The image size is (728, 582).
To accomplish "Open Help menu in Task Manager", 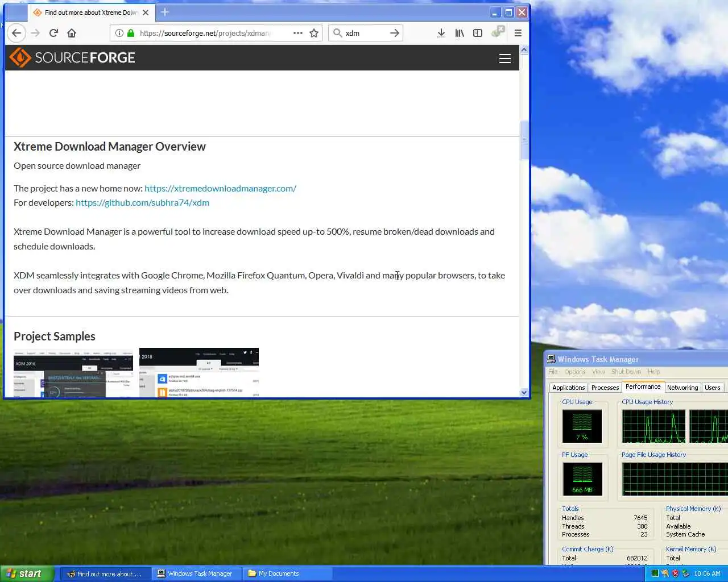I will (x=654, y=372).
